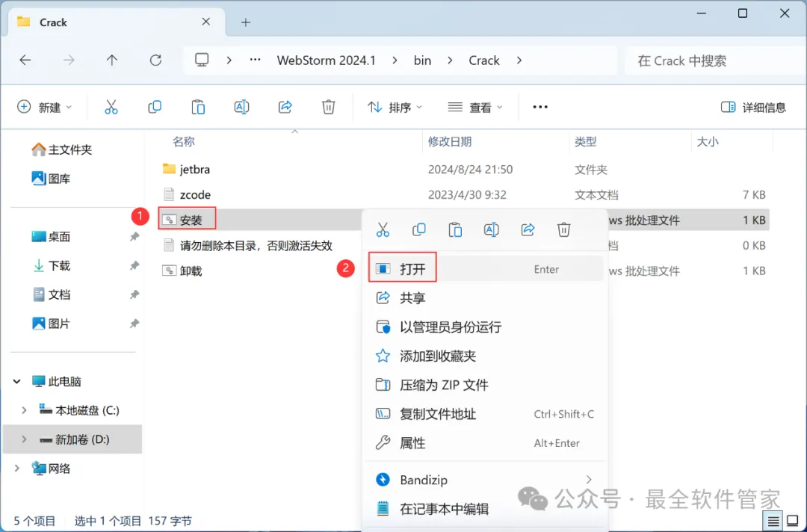Click Cut icon in context menu
Screen dimensions: 807x532
coord(383,229)
